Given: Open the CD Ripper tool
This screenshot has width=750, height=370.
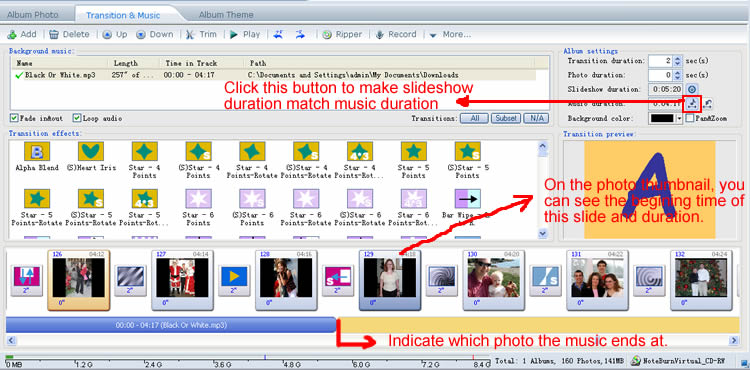Looking at the screenshot, I should click(342, 34).
